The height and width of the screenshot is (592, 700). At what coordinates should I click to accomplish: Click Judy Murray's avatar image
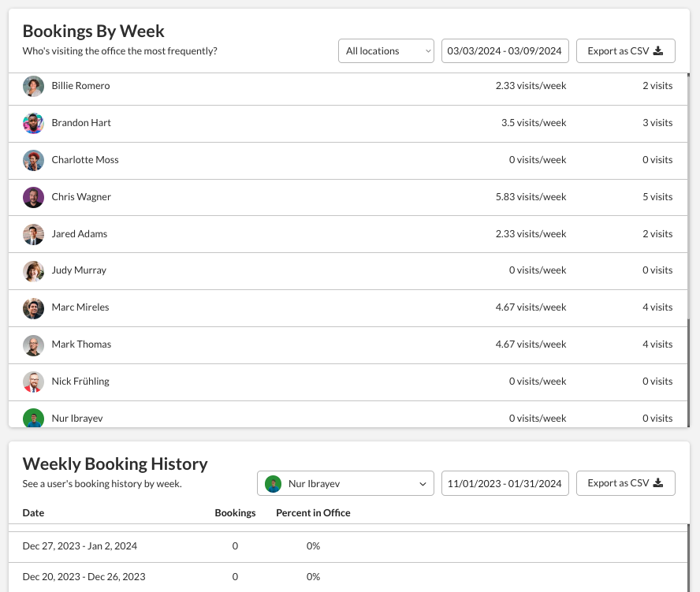point(33,270)
